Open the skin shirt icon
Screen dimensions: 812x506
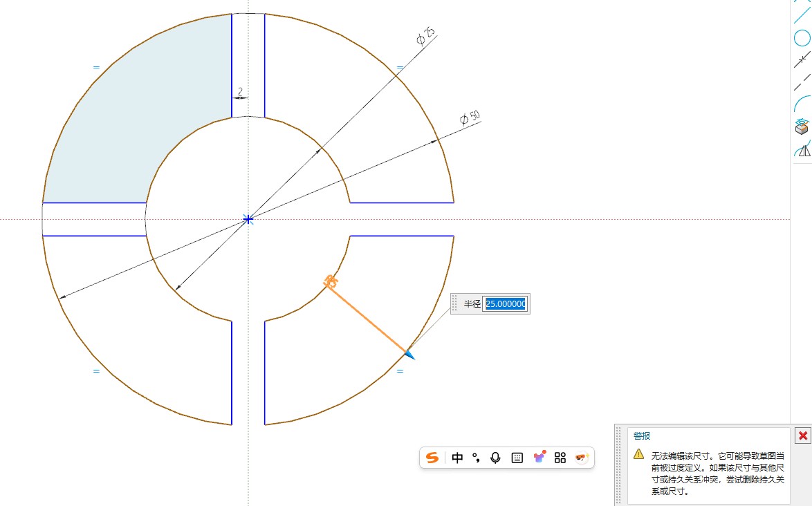539,457
